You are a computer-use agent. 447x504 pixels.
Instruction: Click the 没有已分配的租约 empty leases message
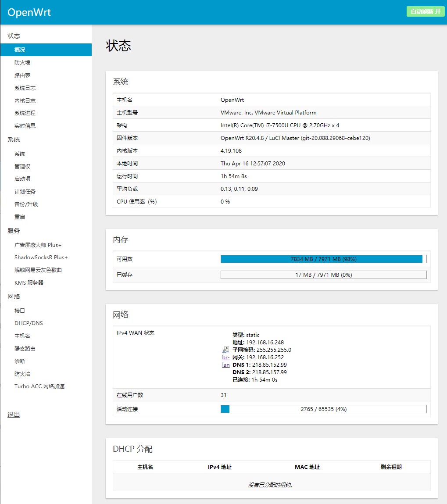click(270, 485)
